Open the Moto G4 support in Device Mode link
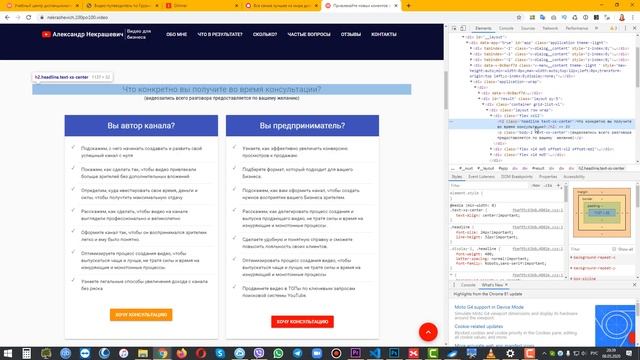 click(x=489, y=307)
